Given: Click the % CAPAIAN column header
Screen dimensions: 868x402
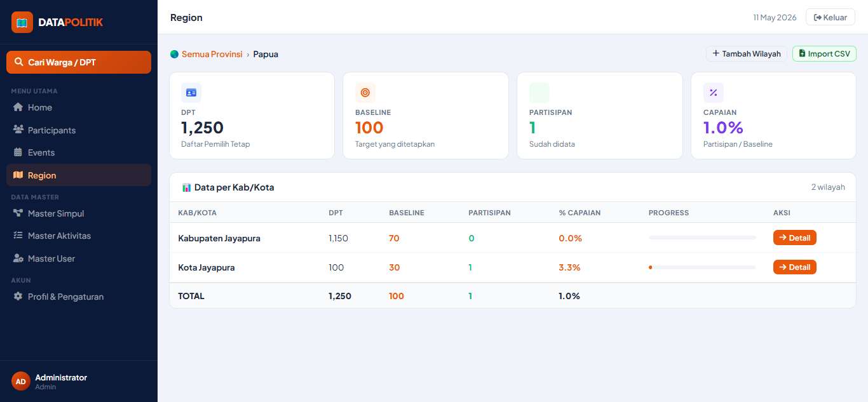Looking at the screenshot, I should [580, 213].
